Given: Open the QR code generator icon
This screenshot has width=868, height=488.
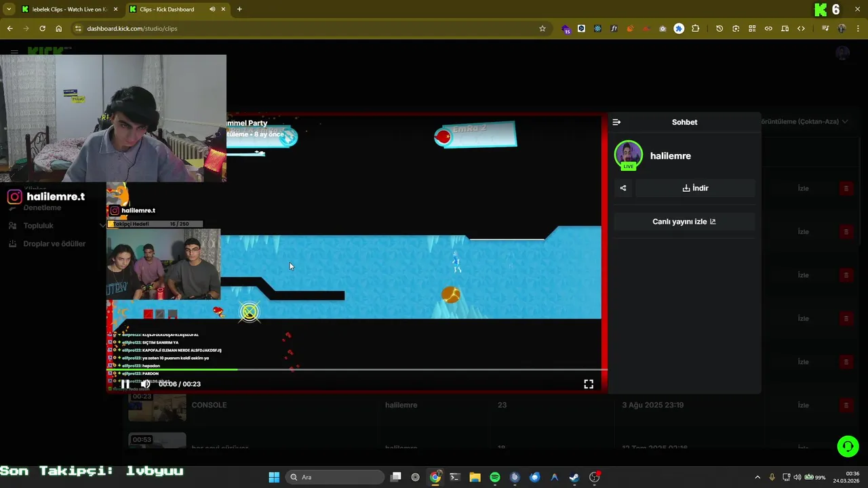Looking at the screenshot, I should pyautogui.click(x=752, y=28).
